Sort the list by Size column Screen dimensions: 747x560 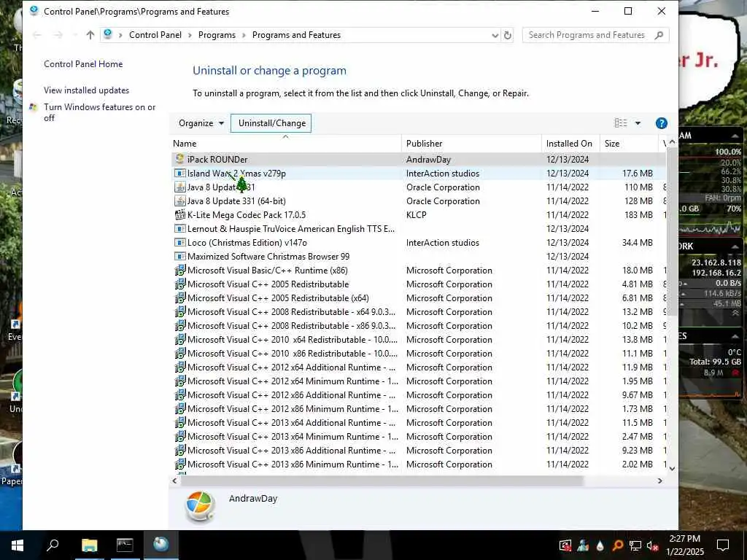click(629, 144)
